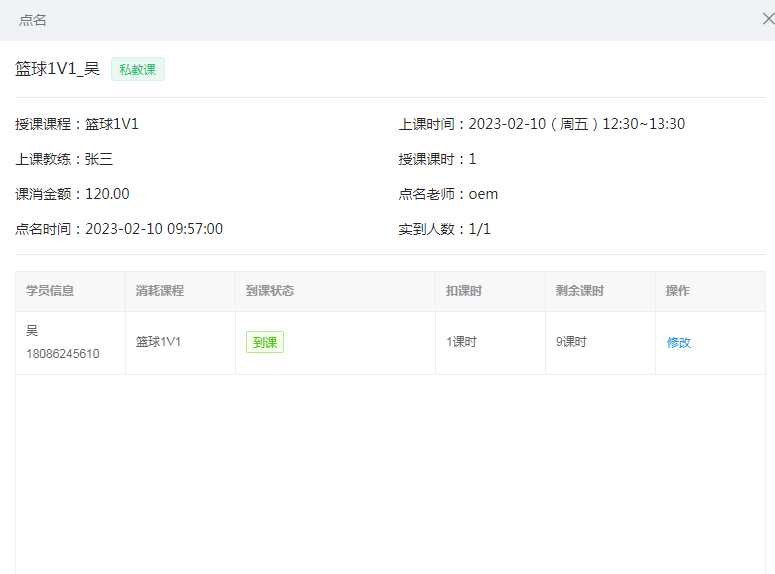775x574 pixels.
Task: Click the 点名老师 oem field
Action: [448, 194]
